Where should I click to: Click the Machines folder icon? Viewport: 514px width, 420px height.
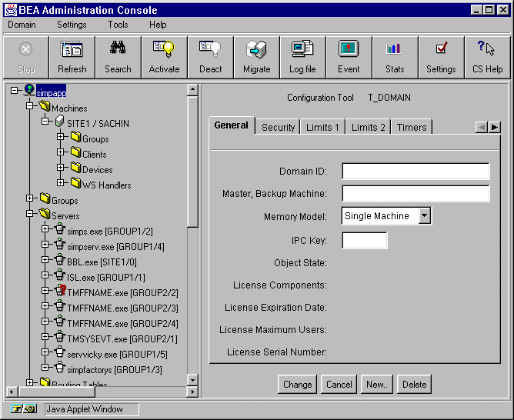pos(45,106)
